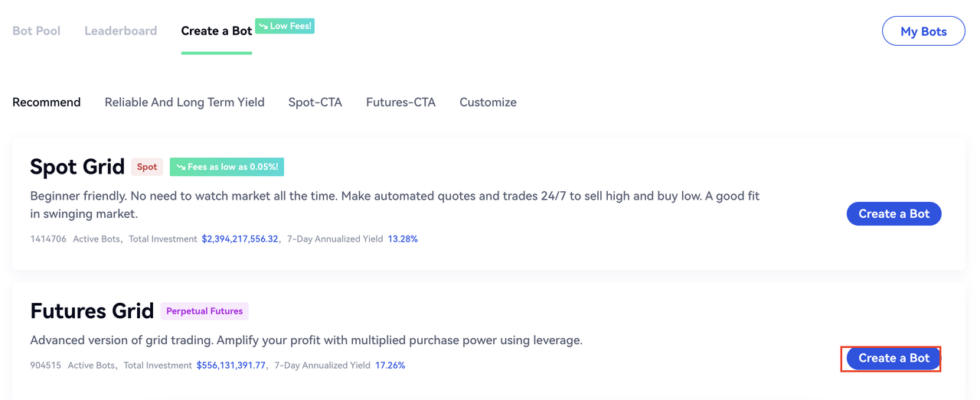The width and height of the screenshot is (980, 400).
Task: Click the Spot Grid heading
Action: tap(77, 167)
